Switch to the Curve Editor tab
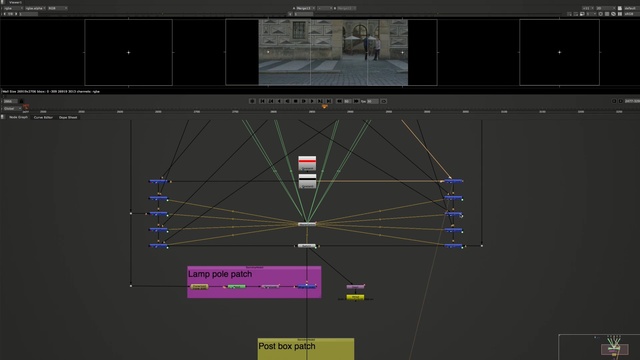This screenshot has height=360, width=640. click(43, 118)
